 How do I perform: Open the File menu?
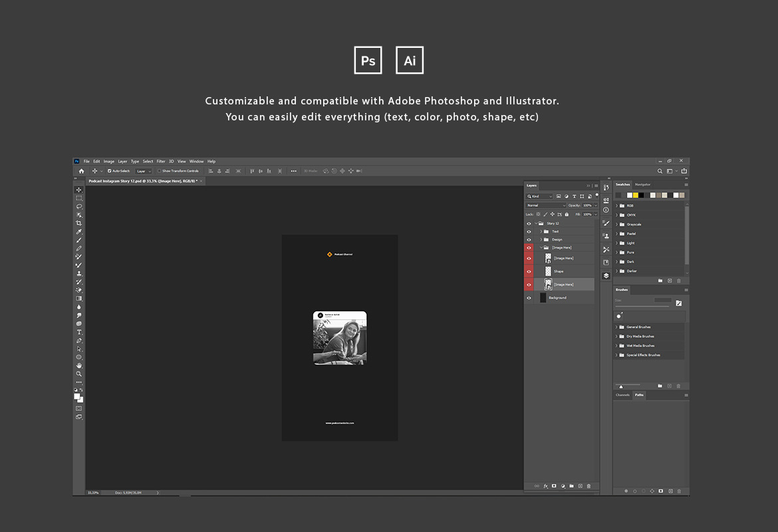coord(87,162)
